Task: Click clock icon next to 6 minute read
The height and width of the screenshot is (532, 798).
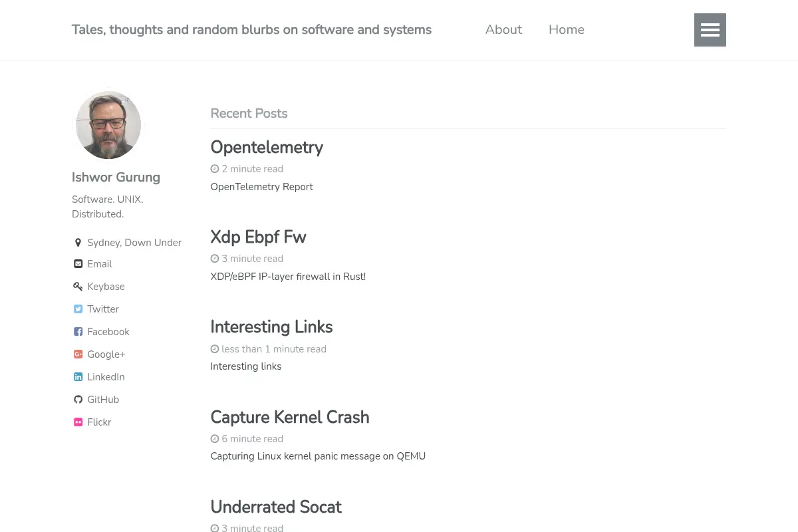Action: tap(215, 439)
